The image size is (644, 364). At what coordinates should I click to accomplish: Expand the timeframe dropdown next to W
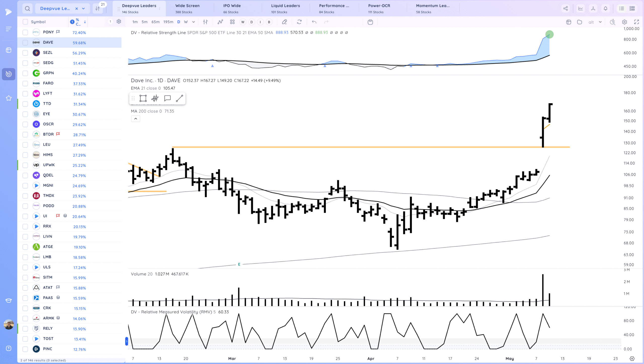(x=193, y=22)
